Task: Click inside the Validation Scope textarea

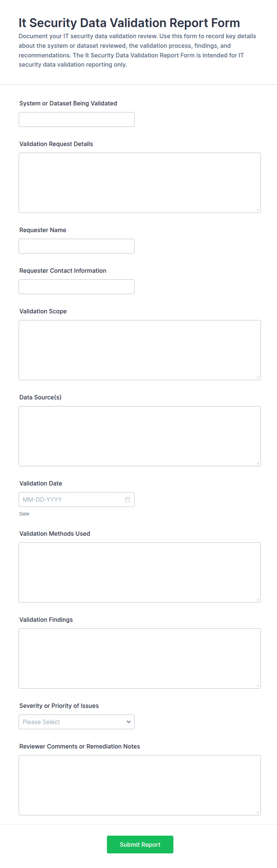Action: click(139, 350)
